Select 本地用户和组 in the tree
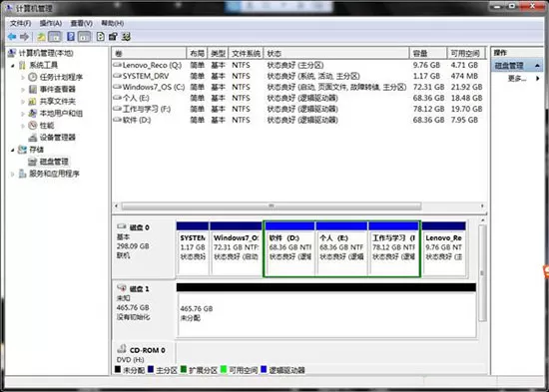Viewport: 549px width, 392px height. [x=61, y=114]
